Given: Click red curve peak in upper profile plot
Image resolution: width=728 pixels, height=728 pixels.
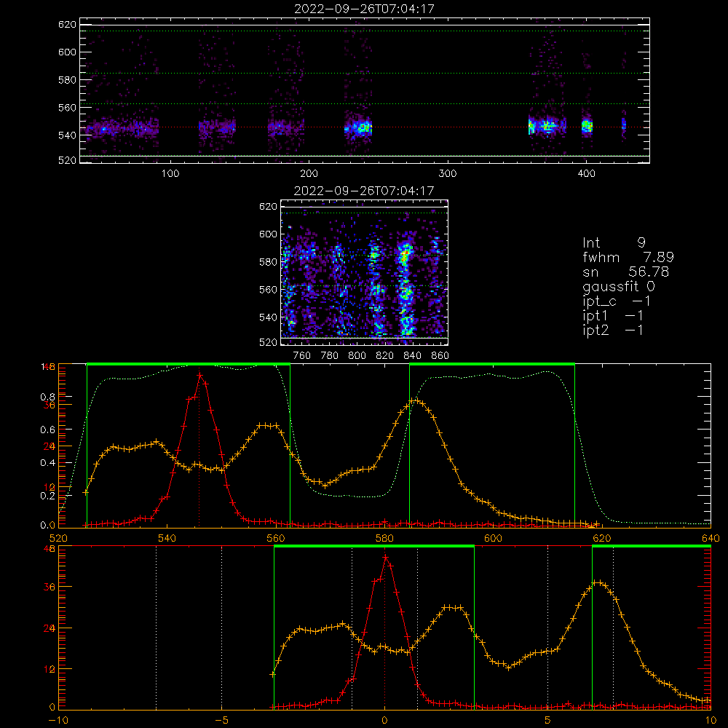Looking at the screenshot, I should click(199, 375).
